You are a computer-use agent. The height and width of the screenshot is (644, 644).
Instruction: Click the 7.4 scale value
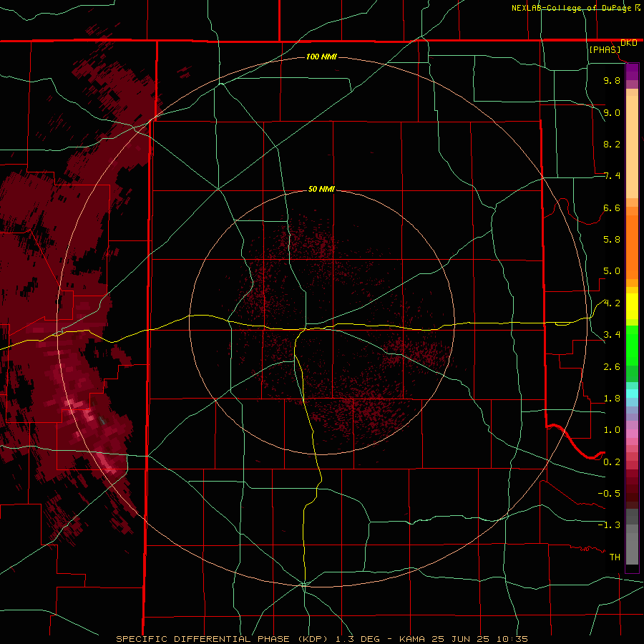612,176
